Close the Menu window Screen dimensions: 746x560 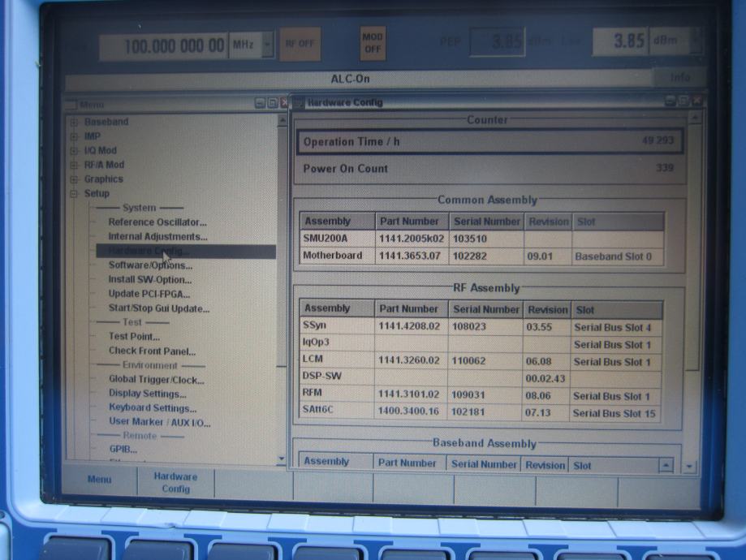click(284, 103)
